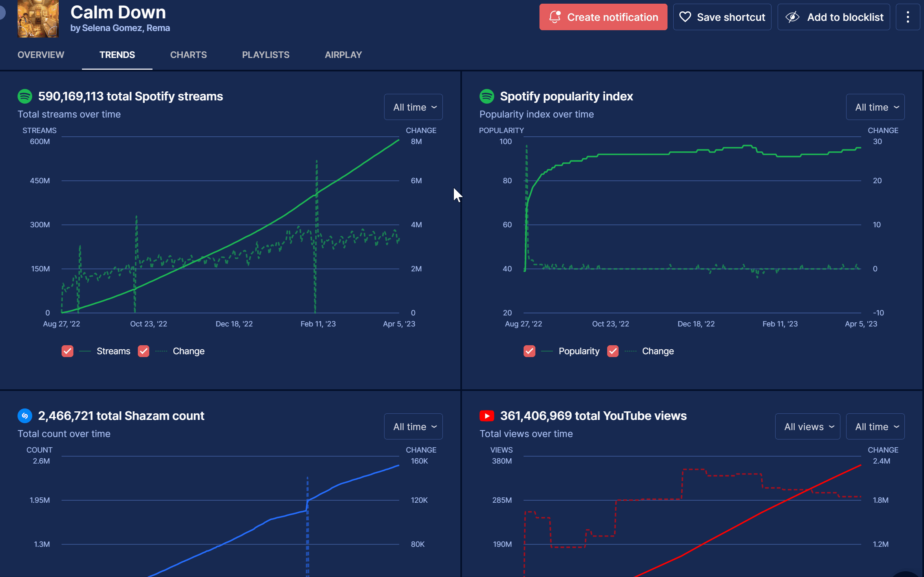924x577 pixels.
Task: Toggle the Popularity series checkbox
Action: 529,351
